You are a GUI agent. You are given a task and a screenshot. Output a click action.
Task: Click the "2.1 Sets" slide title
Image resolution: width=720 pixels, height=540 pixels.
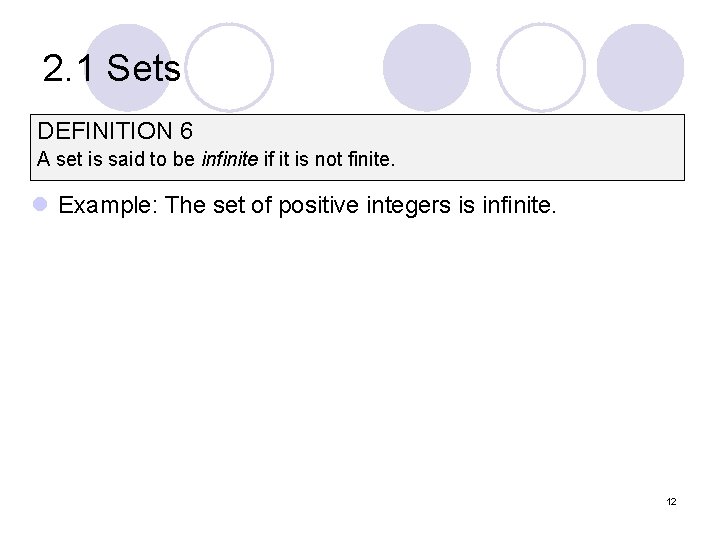pyautogui.click(x=112, y=69)
